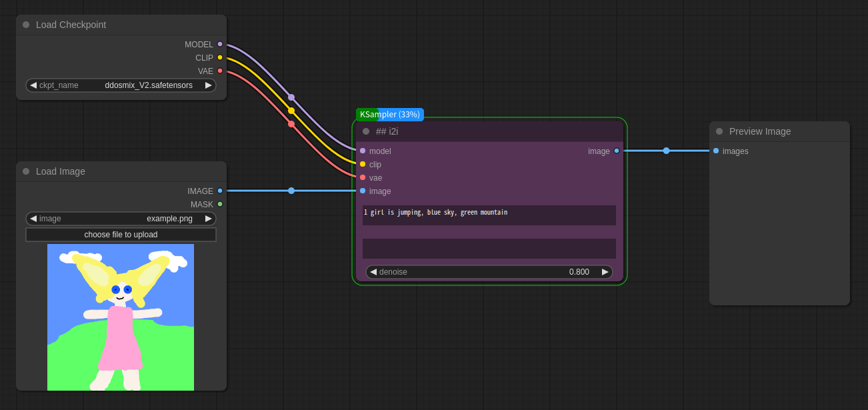Click the purple MODEL link midpoint dot
Viewport: 868px width, 410px height.
pyautogui.click(x=291, y=97)
